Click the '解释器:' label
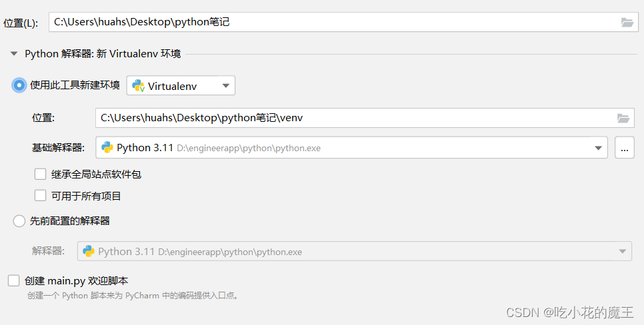This screenshot has width=644, height=325. point(49,250)
